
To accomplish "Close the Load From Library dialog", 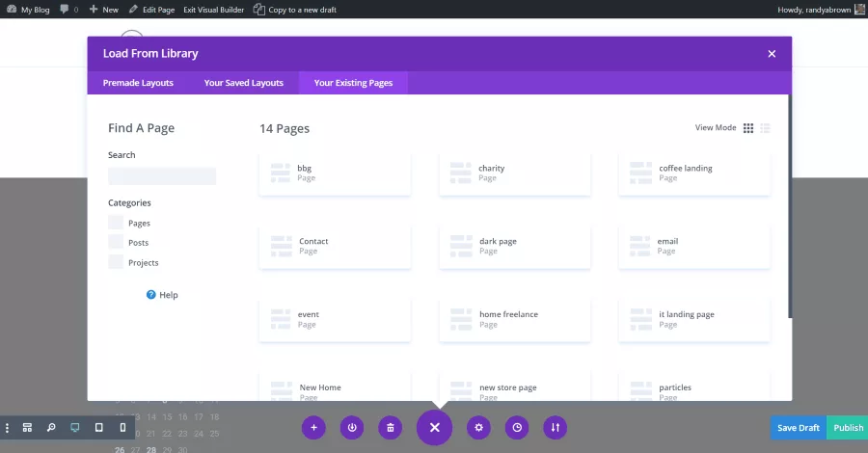I will [x=772, y=54].
